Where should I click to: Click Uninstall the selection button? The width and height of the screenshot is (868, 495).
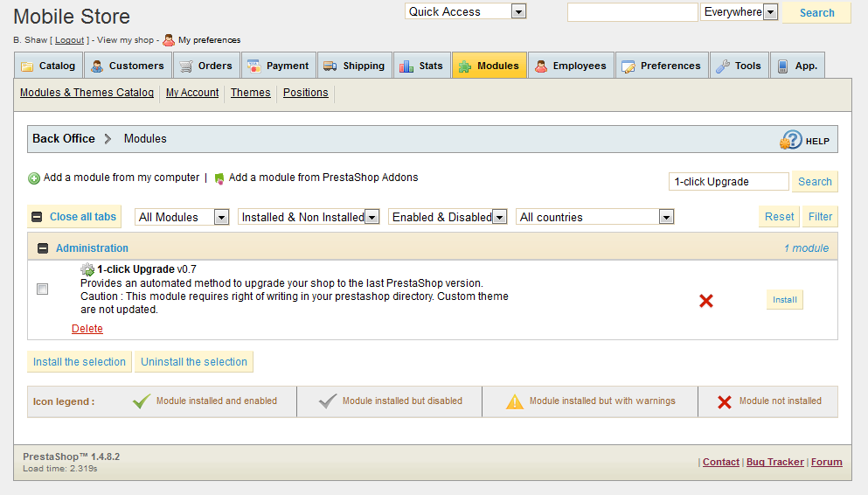[194, 361]
